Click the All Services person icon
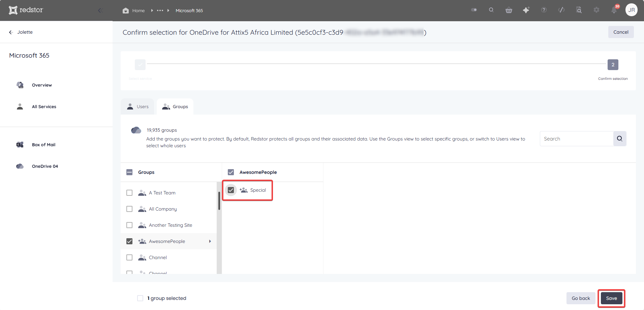The image size is (644, 310). pos(20,106)
